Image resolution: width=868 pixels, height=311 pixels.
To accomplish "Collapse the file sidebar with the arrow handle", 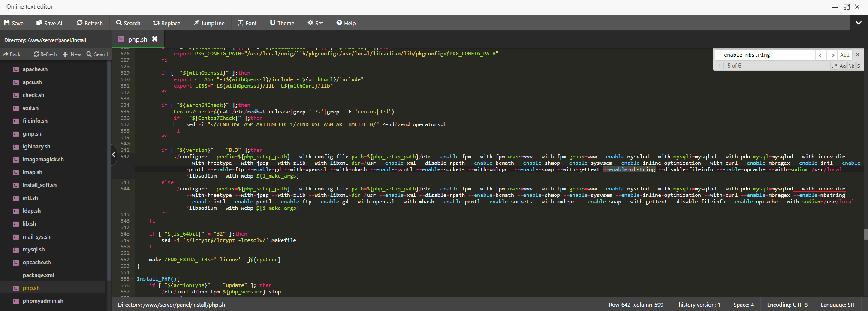I will [x=114, y=154].
